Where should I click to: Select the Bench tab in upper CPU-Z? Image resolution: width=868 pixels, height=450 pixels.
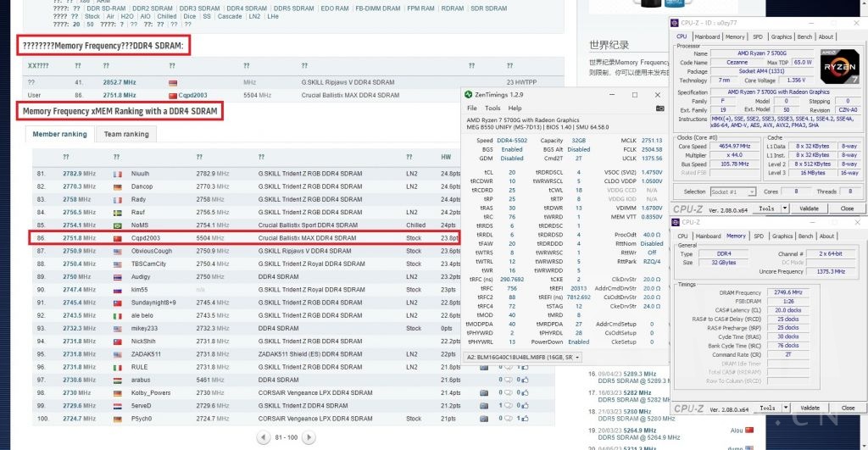pyautogui.click(x=805, y=36)
